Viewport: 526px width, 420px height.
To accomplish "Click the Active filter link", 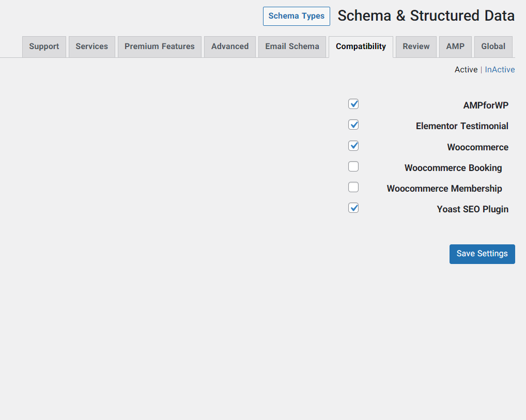I will coord(466,69).
